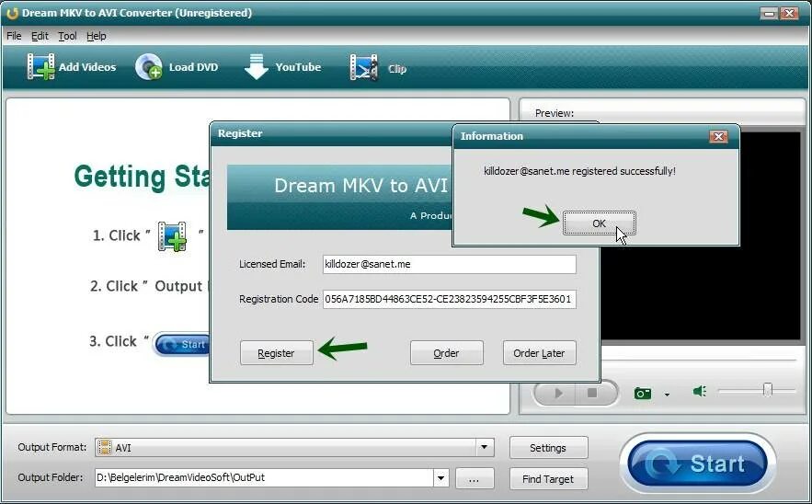Browse output folder with the ... button
812x504 pixels.
click(x=475, y=479)
